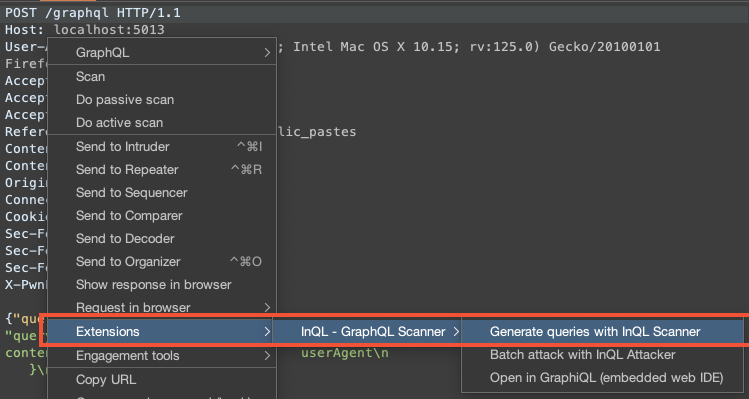Click the POST /graphql request line
The height and width of the screenshot is (399, 749).
point(93,12)
